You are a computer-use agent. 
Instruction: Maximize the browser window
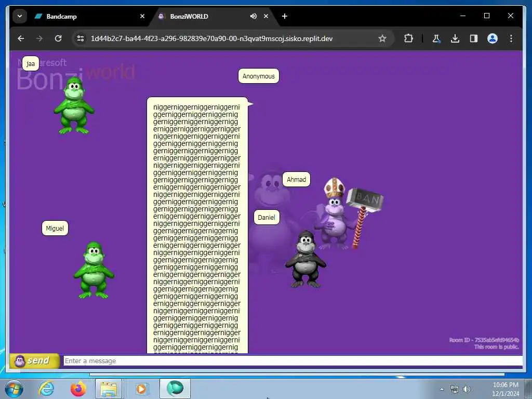pos(486,16)
